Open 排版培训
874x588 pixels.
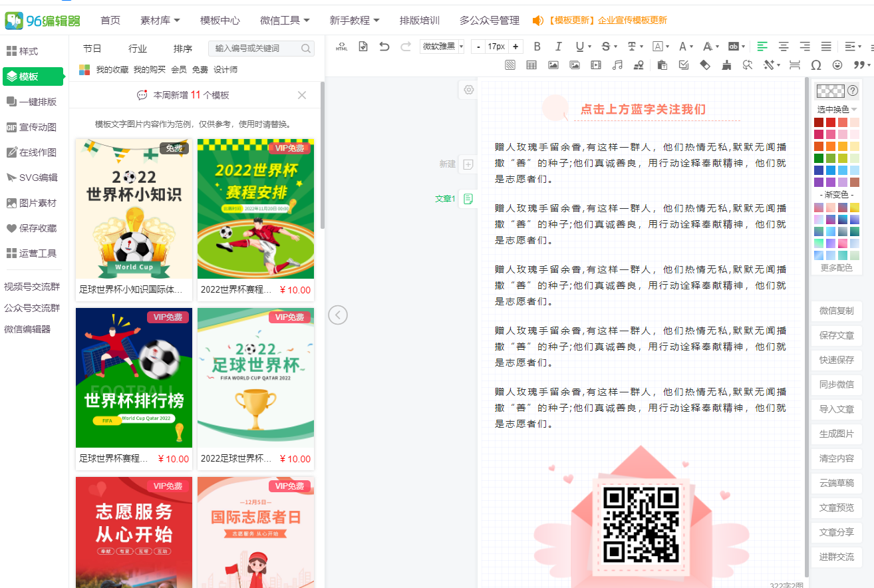tap(420, 21)
